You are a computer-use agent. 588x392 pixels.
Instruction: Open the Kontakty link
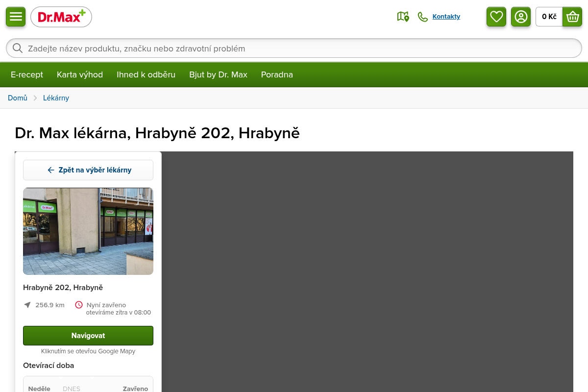point(446,17)
